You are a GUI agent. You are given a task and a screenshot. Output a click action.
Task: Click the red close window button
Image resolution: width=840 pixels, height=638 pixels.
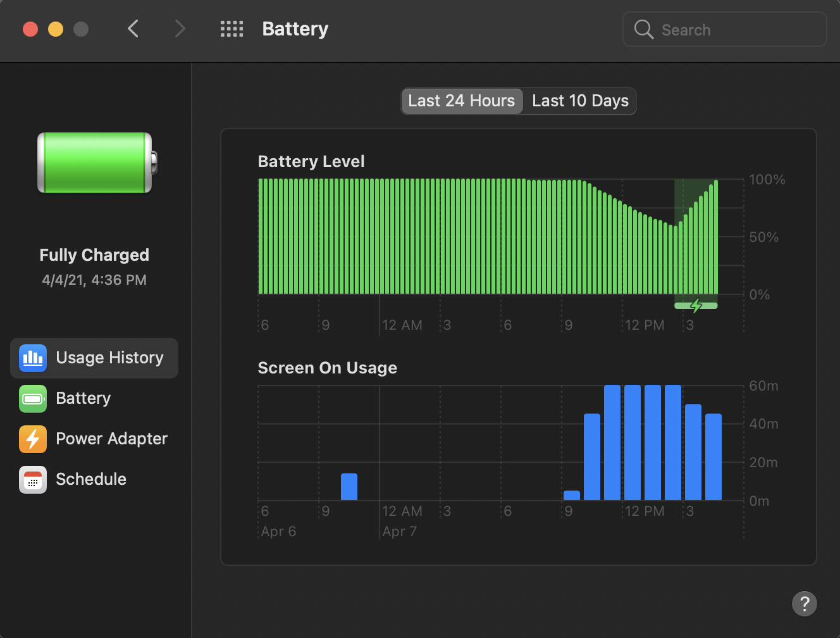pos(30,29)
